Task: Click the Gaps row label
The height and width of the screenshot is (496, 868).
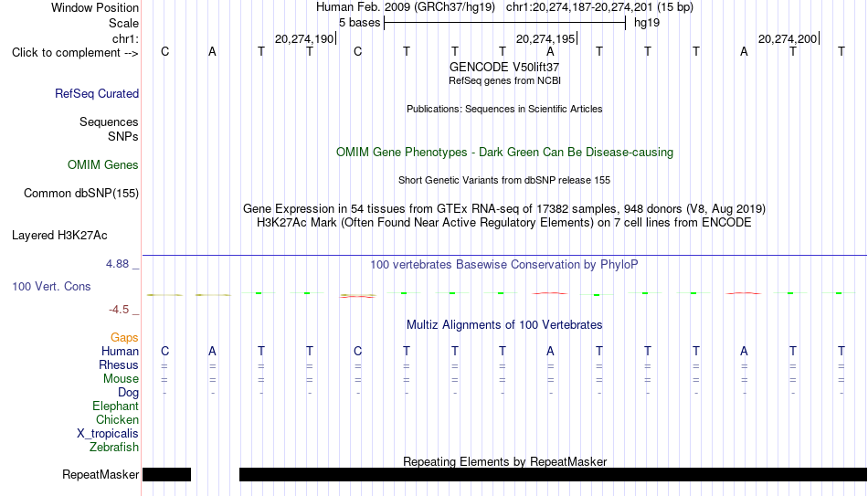Action: click(124, 338)
